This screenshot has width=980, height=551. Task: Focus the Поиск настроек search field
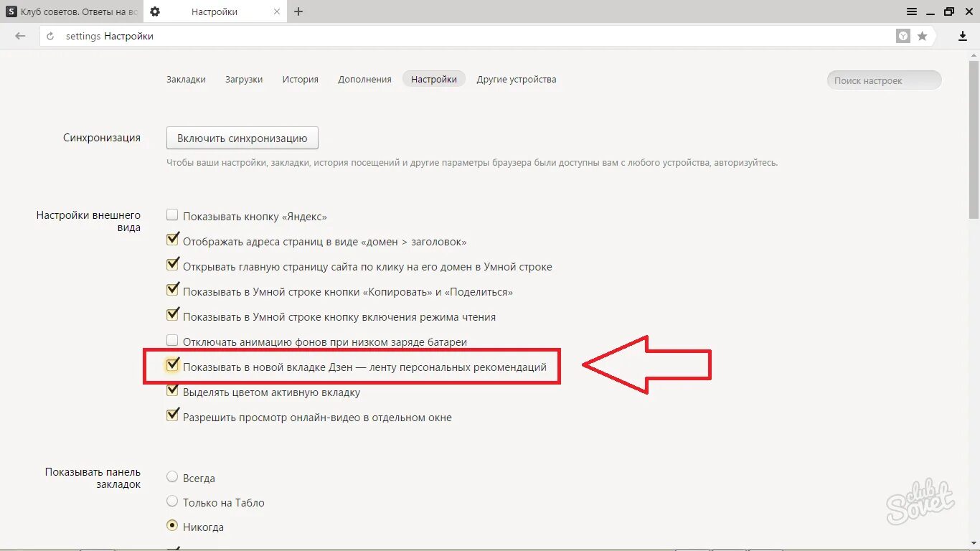click(884, 80)
